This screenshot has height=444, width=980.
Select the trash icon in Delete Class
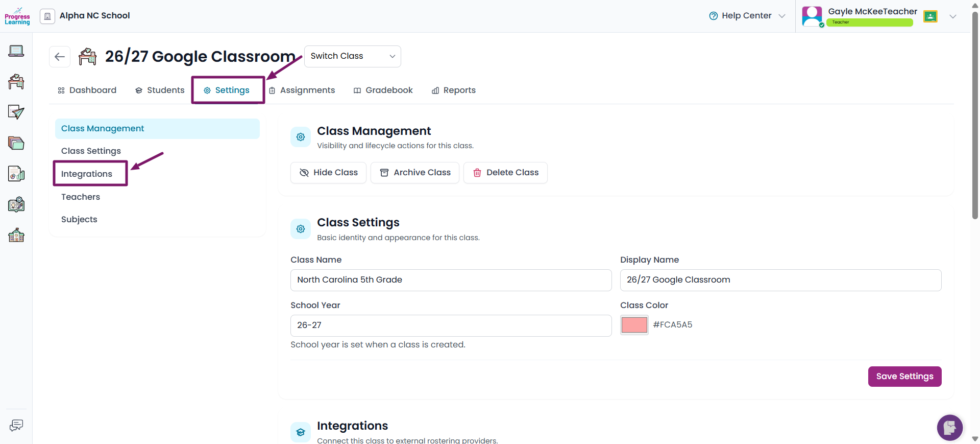click(x=477, y=173)
